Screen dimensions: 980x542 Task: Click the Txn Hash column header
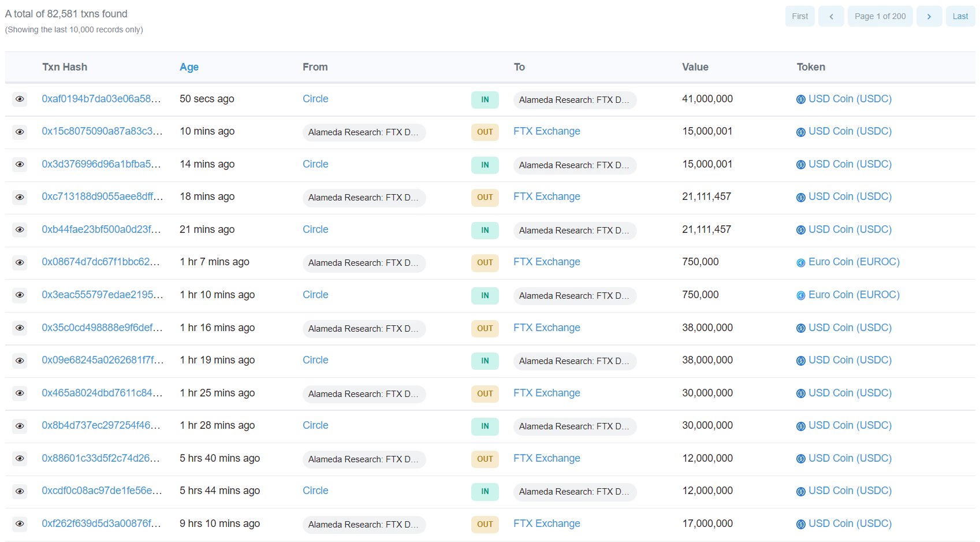tap(64, 67)
